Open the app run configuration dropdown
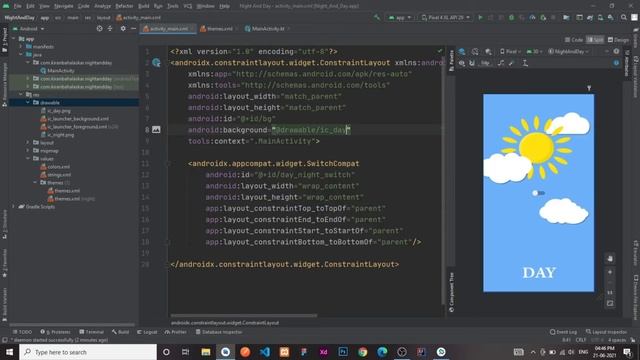Screen dimensions: 640x360 click(x=400, y=18)
